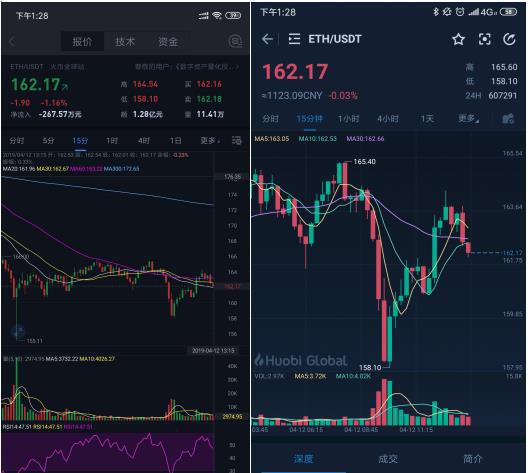Open the search icon in left app header
The width and height of the screenshot is (528, 473).
tap(235, 41)
